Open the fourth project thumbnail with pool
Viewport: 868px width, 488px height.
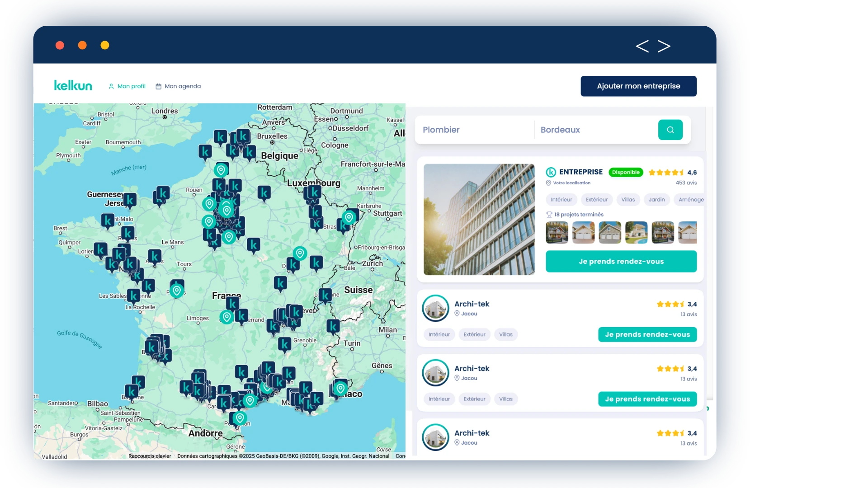[x=636, y=233]
